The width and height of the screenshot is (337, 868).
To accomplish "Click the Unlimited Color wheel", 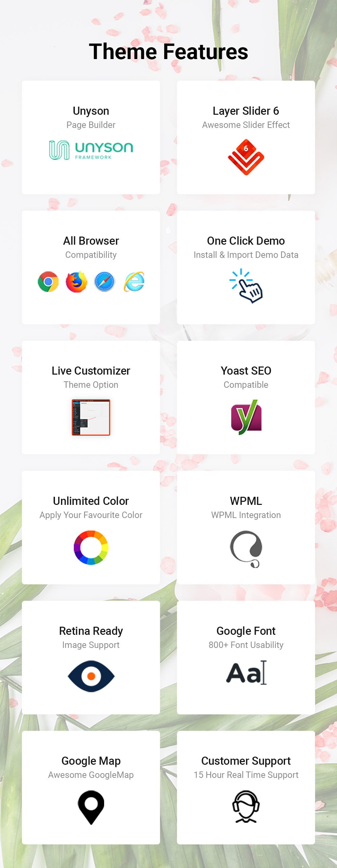I will tap(91, 547).
